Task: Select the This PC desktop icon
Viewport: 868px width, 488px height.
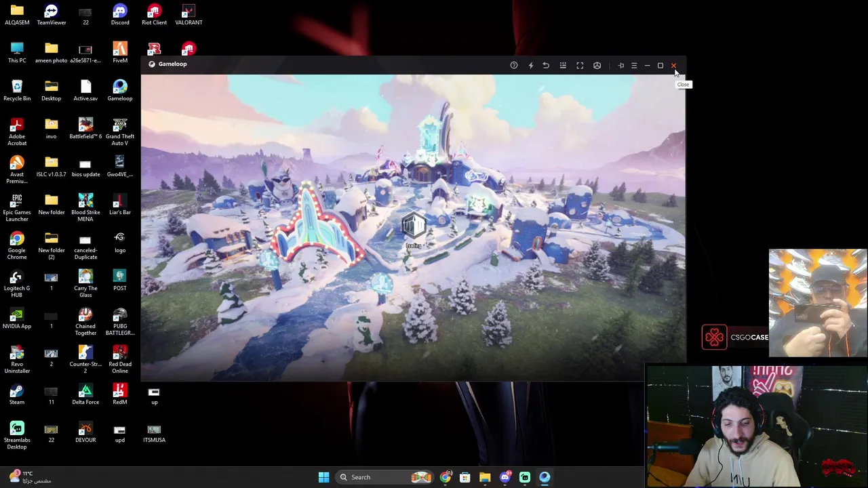Action: point(17,53)
